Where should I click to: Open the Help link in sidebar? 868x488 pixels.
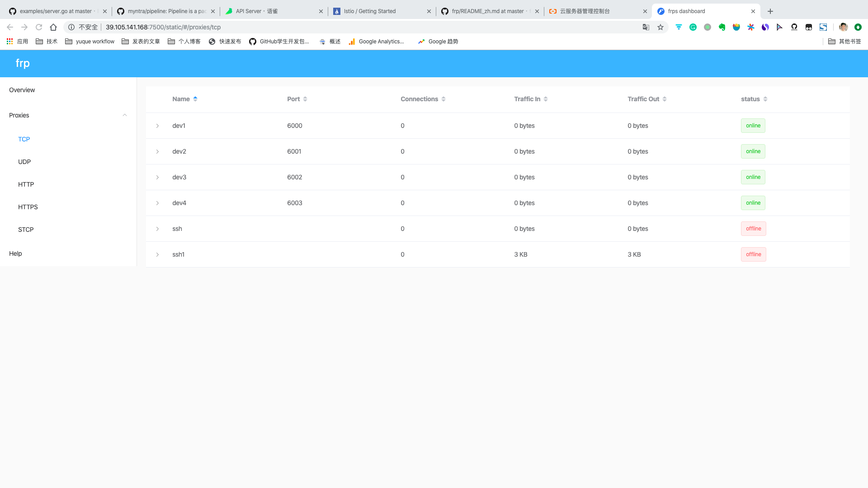[15, 253]
